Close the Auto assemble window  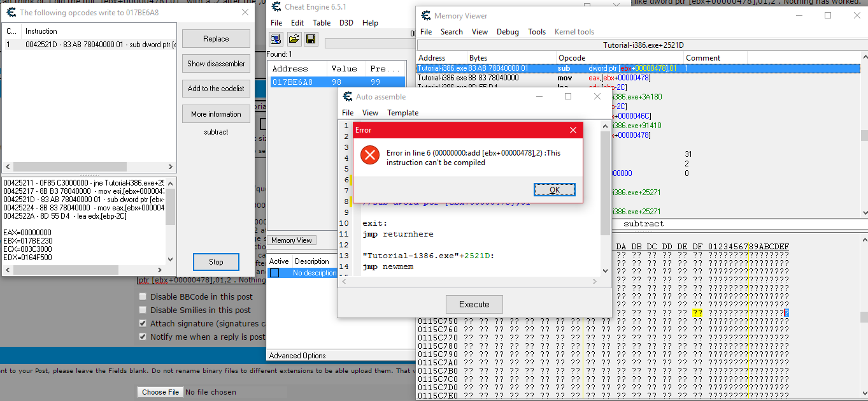[597, 96]
